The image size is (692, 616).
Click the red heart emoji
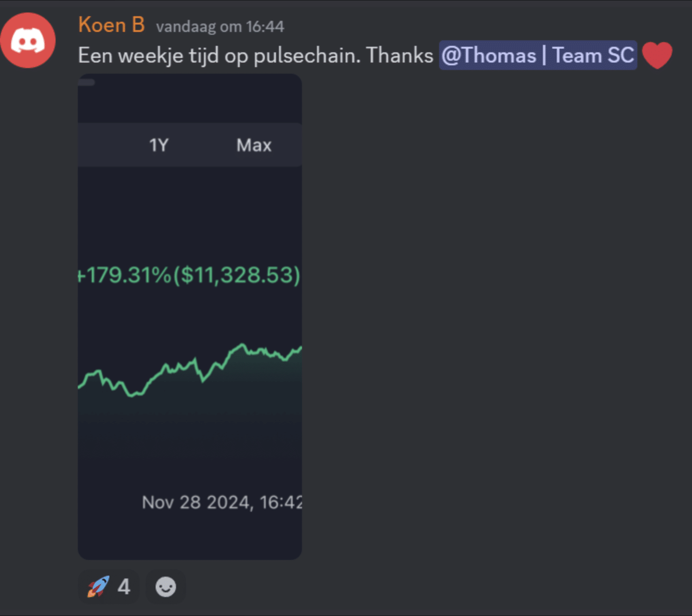[x=657, y=55]
